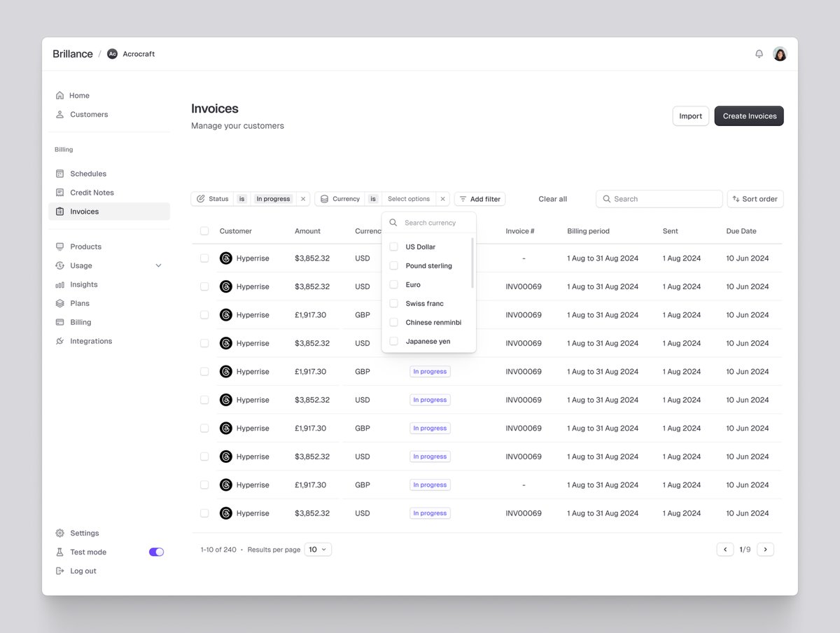Click the Insights bar chart icon
The height and width of the screenshot is (633, 840).
(59, 284)
